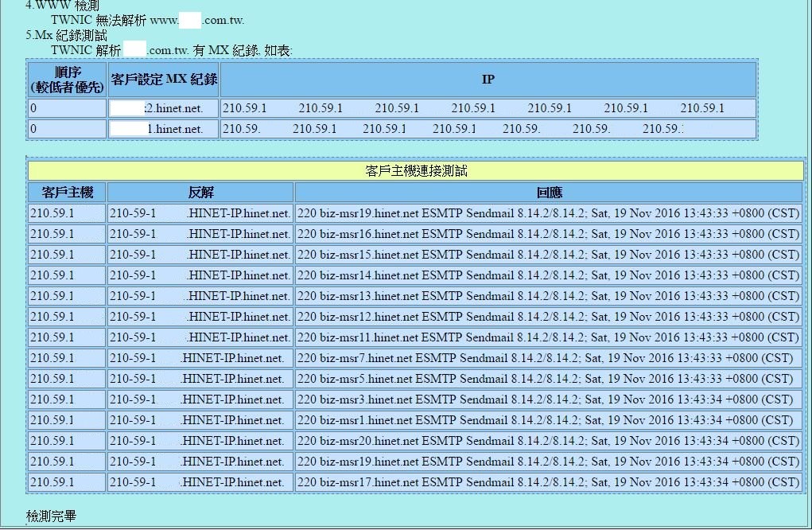Click HINET-IP reverse lookup in biz-msr3 row

click(x=200, y=399)
